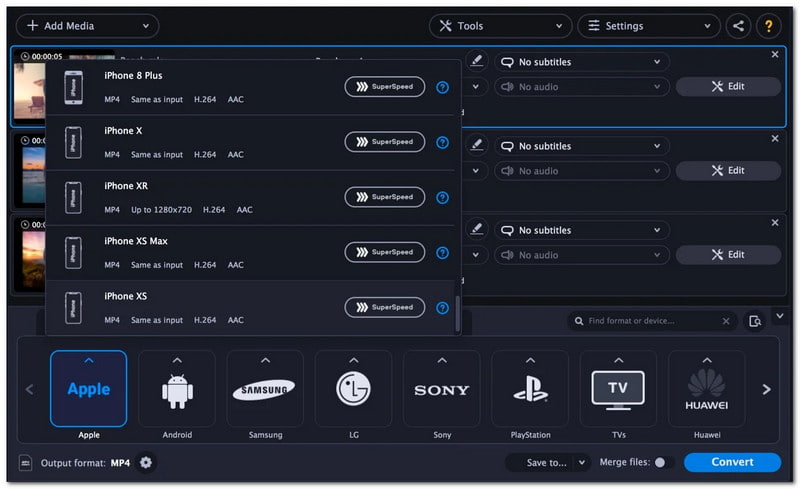
Task: Click the output format file icon
Action: pos(25,463)
